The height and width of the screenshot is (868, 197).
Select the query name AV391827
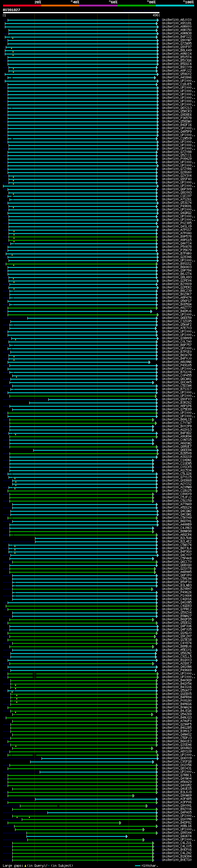pyautogui.click(x=11, y=10)
